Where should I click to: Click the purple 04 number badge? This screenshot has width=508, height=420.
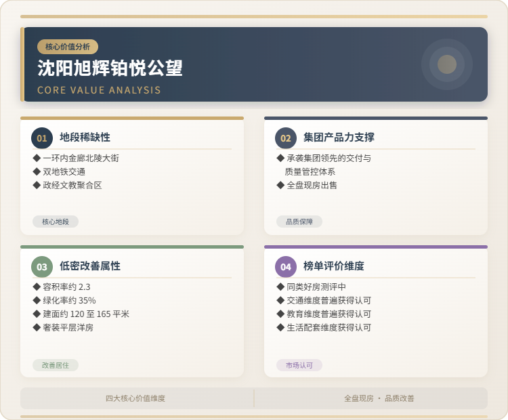(285, 267)
